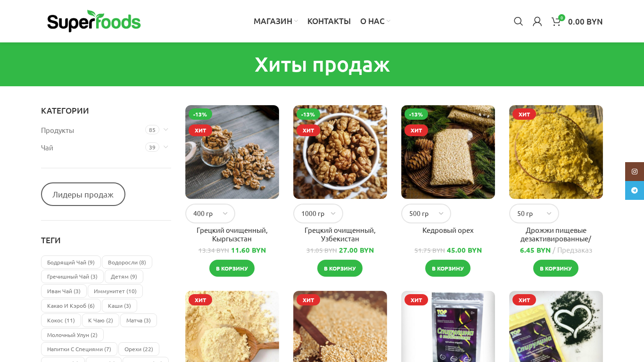Expand the Продукты category chevron
The image size is (644, 362).
point(165,130)
